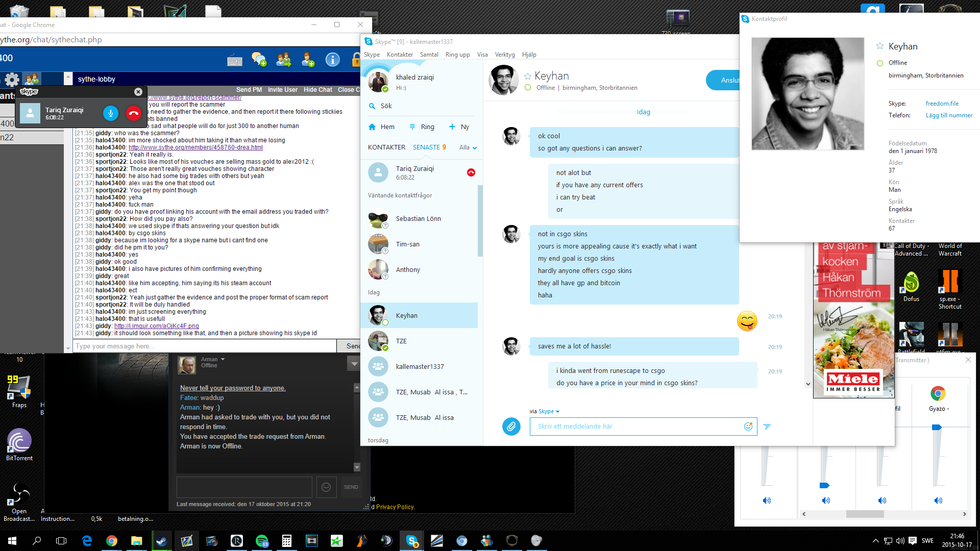Open the Verktyg menu in Skype

[x=504, y=55]
